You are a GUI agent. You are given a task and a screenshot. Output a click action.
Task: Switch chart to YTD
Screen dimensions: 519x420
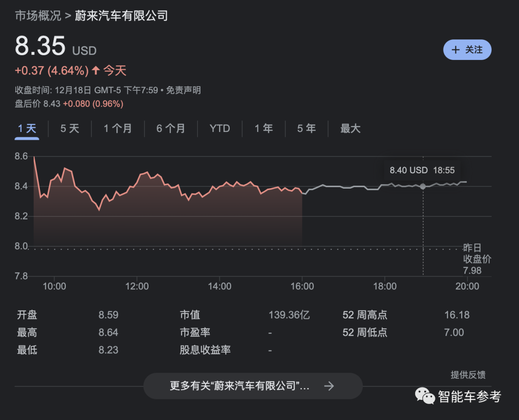coord(220,129)
